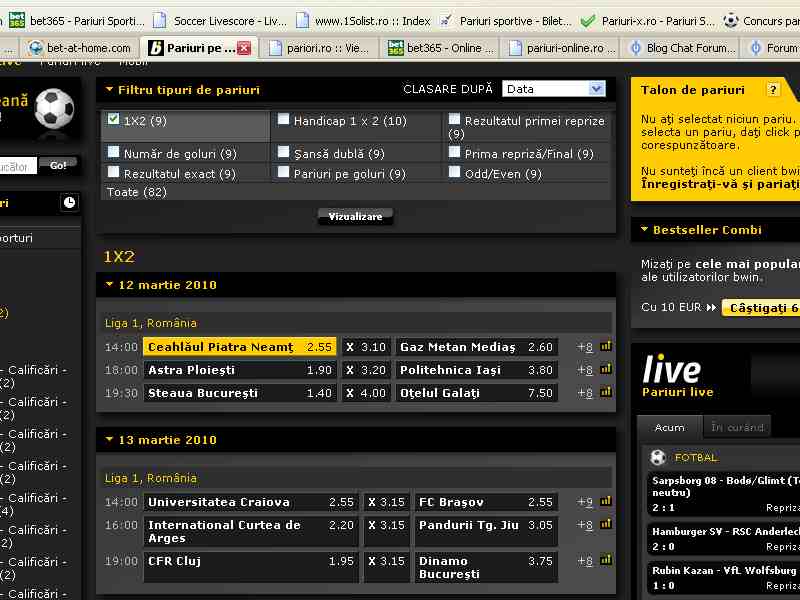
Task: Open statistics chart icon for Steaua București match
Action: 606,392
